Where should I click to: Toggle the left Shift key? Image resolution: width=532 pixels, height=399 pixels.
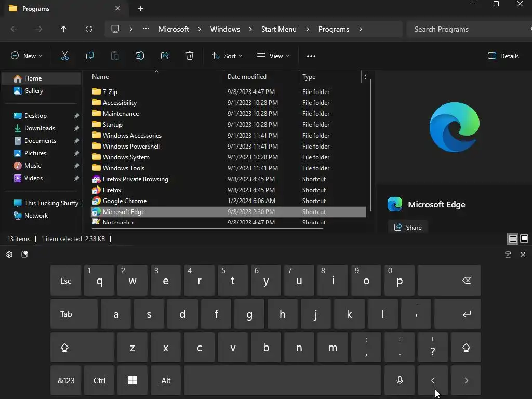82,347
